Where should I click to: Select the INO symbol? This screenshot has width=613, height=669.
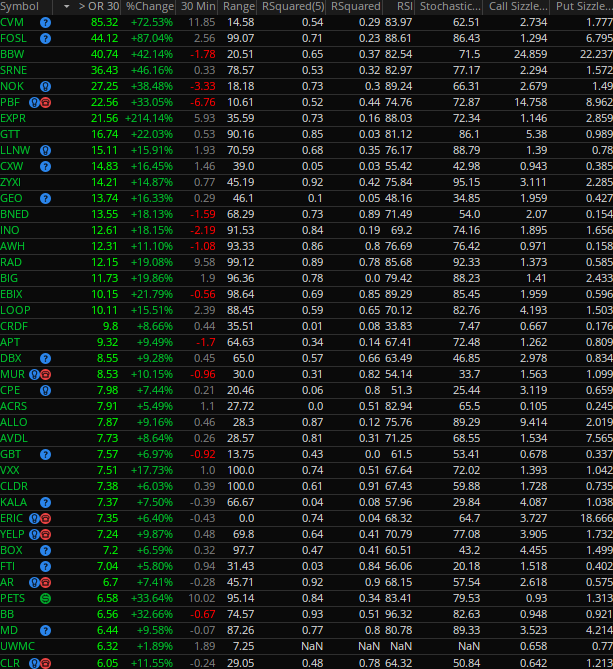click(x=10, y=231)
